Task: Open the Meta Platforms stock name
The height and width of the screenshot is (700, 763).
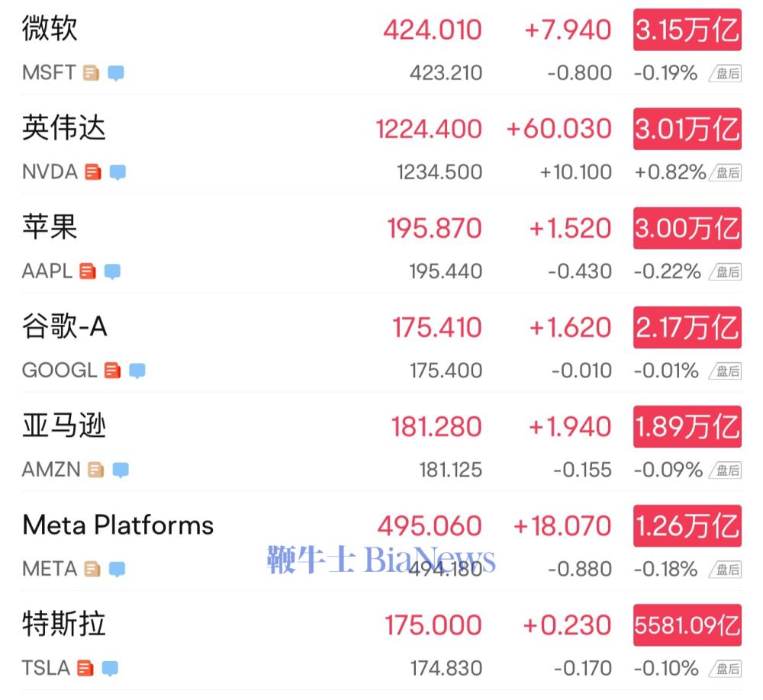Action: coord(118,525)
